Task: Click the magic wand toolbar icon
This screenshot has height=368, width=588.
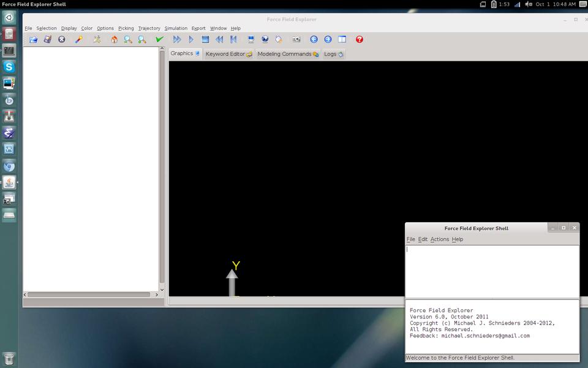Action: [78, 39]
